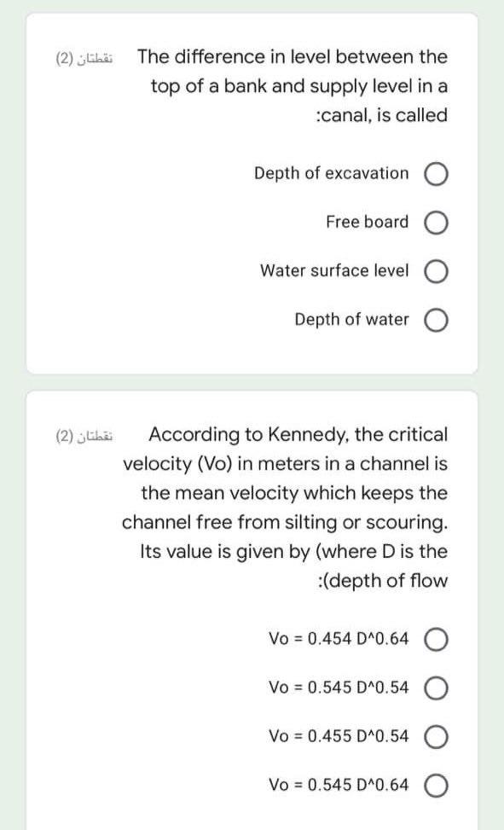504x830 pixels.
Task: Select Vo = 0.455 D^0.54 option
Action: click(436, 736)
